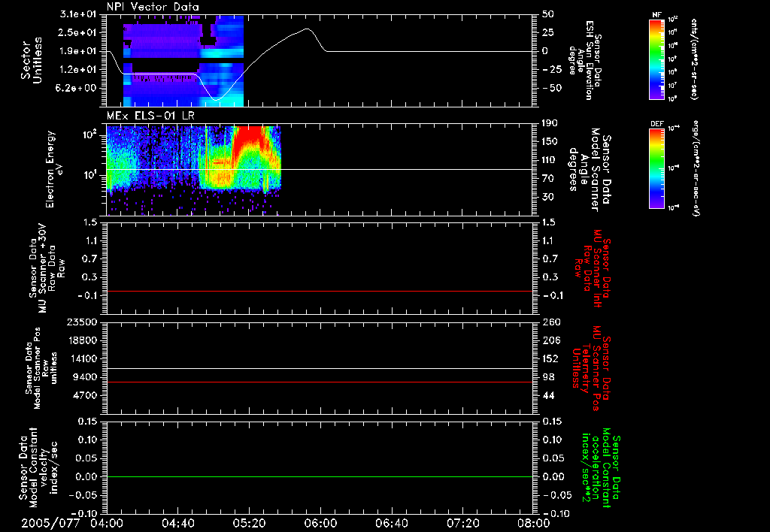Viewport: 770px width, 532px height.
Task: Click the 10^12 tick on NF colorbar
Action: (x=673, y=20)
